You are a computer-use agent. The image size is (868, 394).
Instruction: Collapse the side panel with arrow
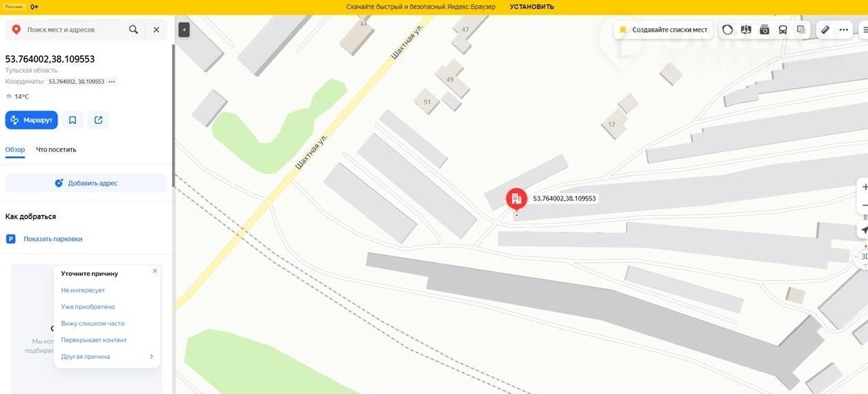[184, 30]
